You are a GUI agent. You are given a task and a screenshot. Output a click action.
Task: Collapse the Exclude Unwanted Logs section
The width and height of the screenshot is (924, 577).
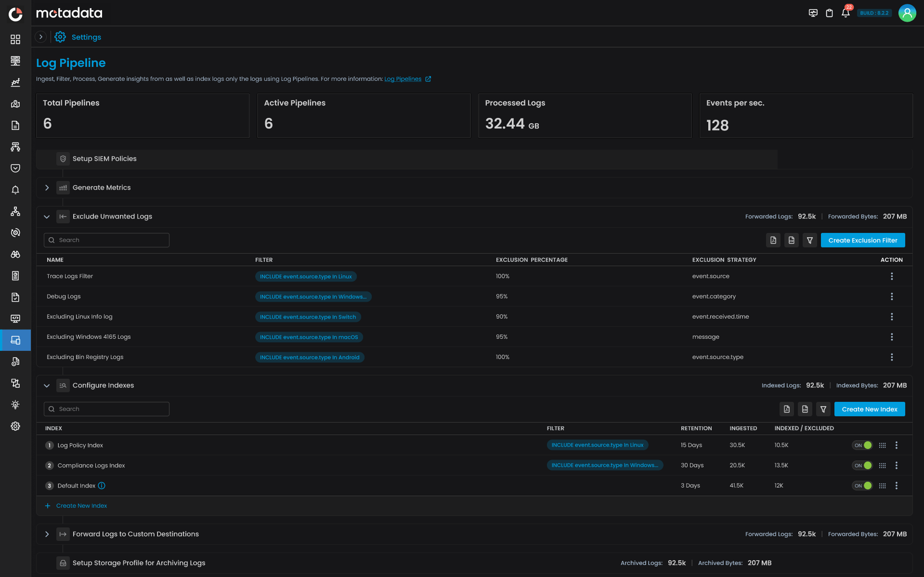point(47,217)
